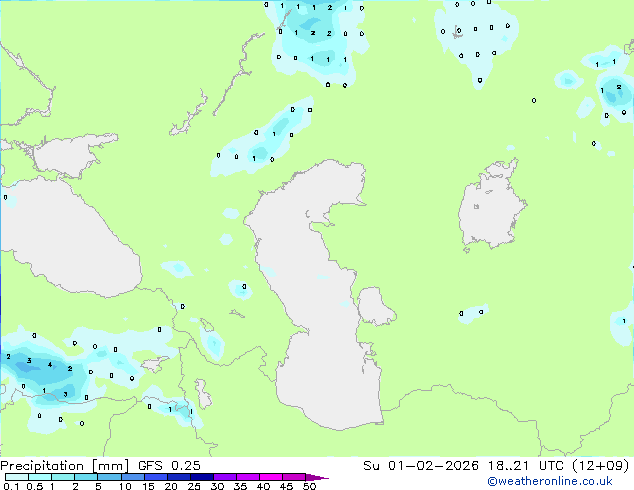Click the 'Precipitation [mm]' title text
The width and height of the screenshot is (634, 490).
[x=65, y=466]
